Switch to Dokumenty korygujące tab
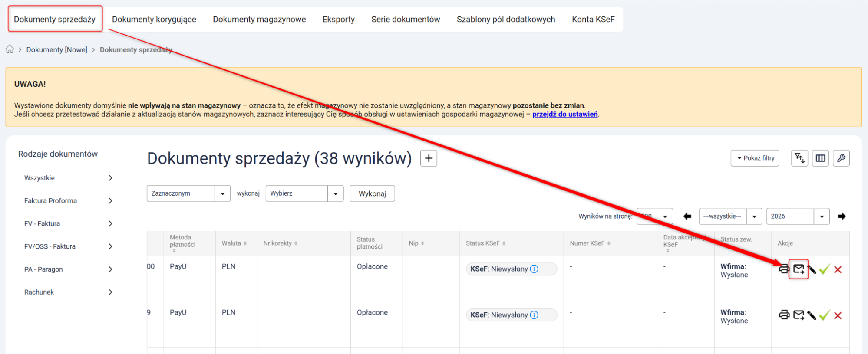Screen dimensions: 868x354 pyautogui.click(x=154, y=19)
